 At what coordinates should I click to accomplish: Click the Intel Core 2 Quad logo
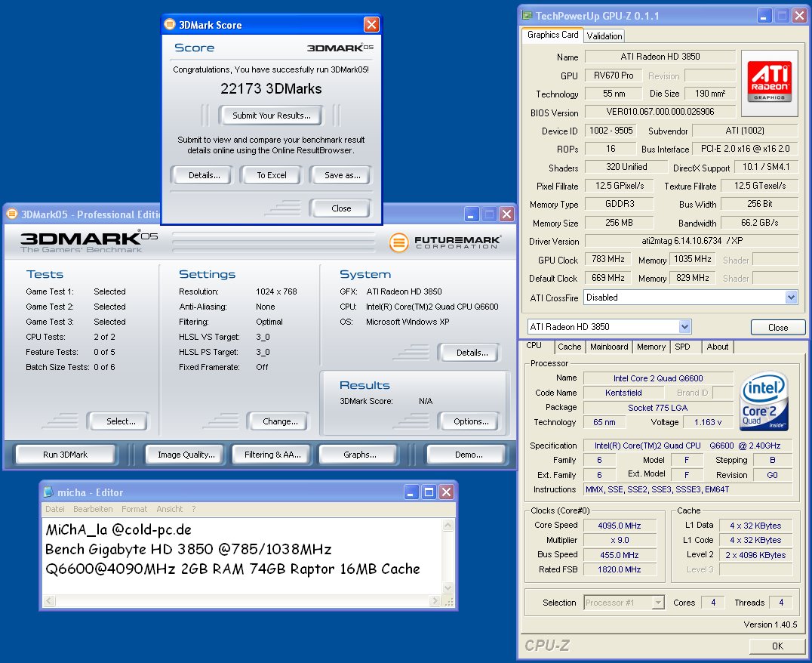(764, 401)
